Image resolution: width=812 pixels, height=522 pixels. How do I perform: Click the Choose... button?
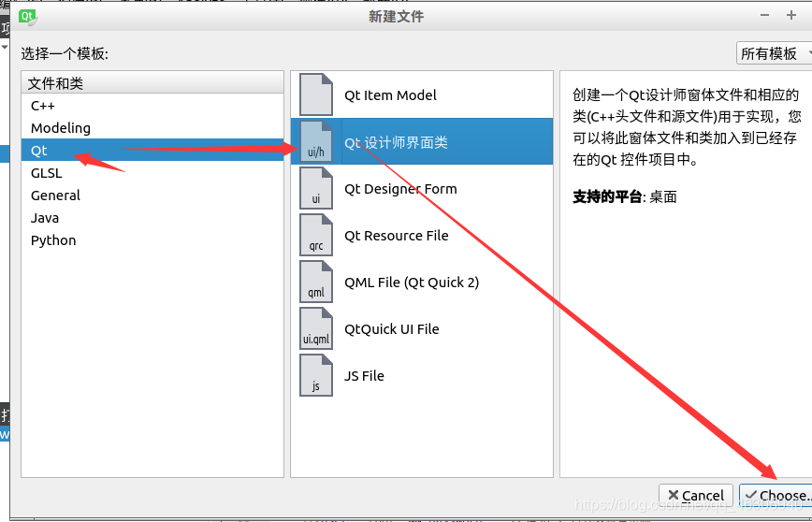point(776,496)
